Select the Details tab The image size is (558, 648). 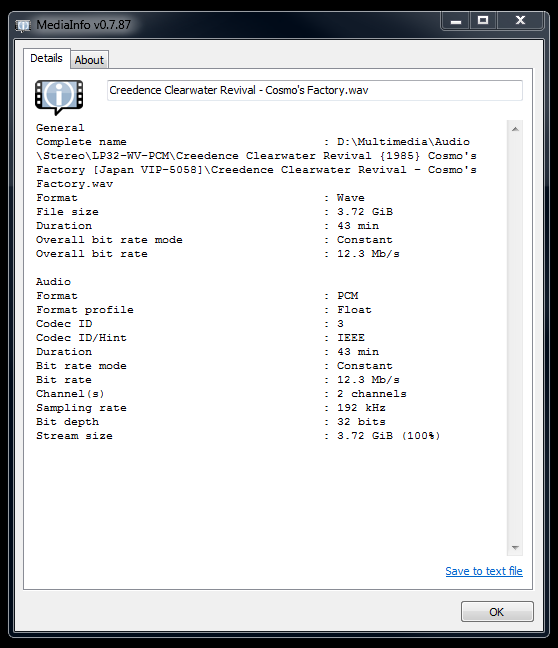pos(46,58)
